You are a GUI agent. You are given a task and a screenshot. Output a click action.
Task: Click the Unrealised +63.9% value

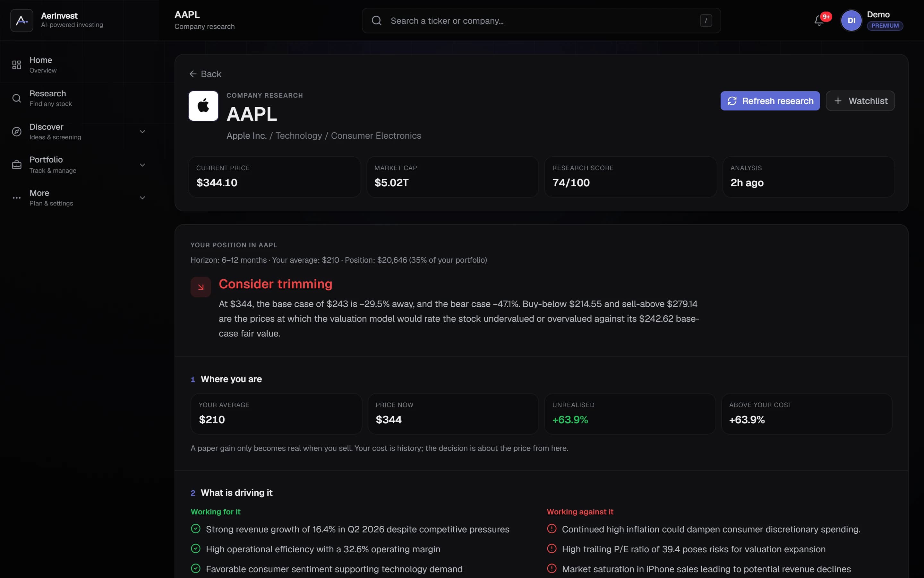point(570,420)
